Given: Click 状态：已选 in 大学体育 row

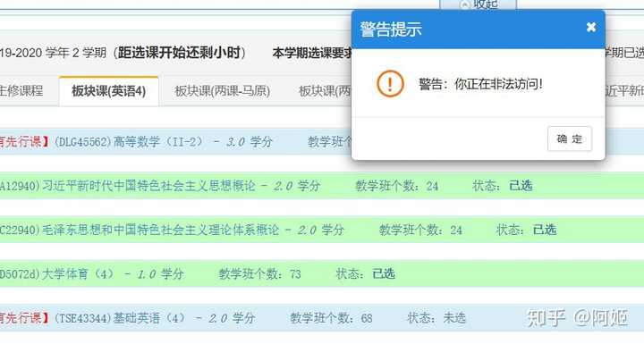Looking at the screenshot, I should [x=366, y=273].
